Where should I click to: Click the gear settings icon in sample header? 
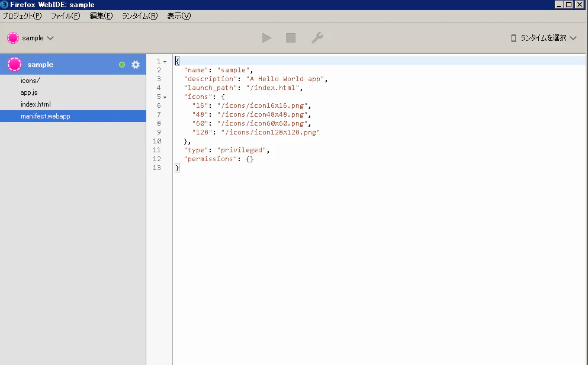click(136, 65)
